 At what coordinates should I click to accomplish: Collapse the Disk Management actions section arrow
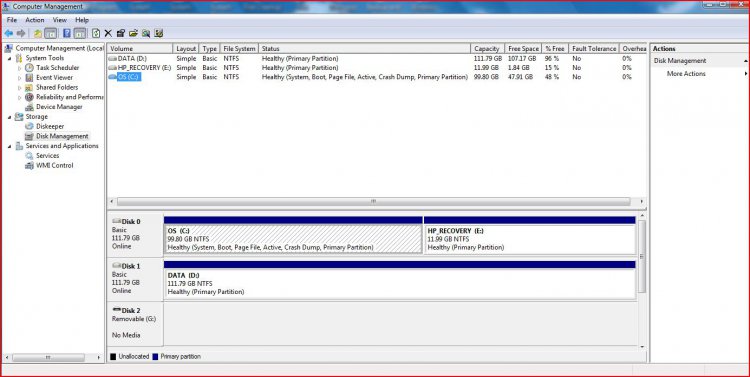point(746,61)
